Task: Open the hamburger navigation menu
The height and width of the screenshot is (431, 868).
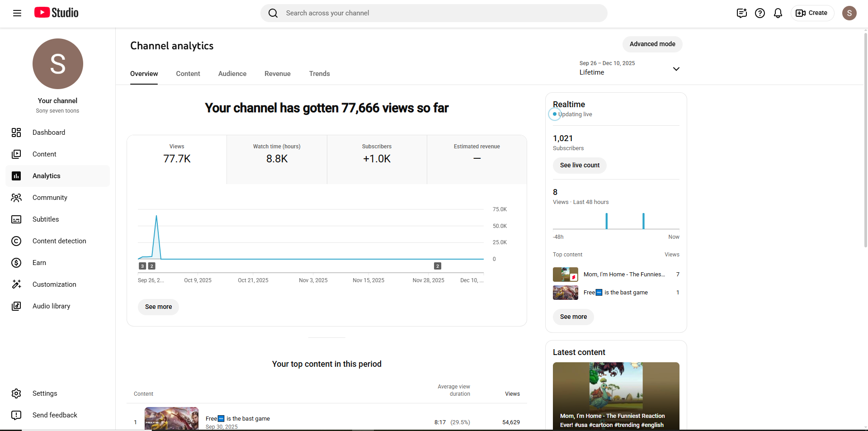Action: pyautogui.click(x=17, y=13)
